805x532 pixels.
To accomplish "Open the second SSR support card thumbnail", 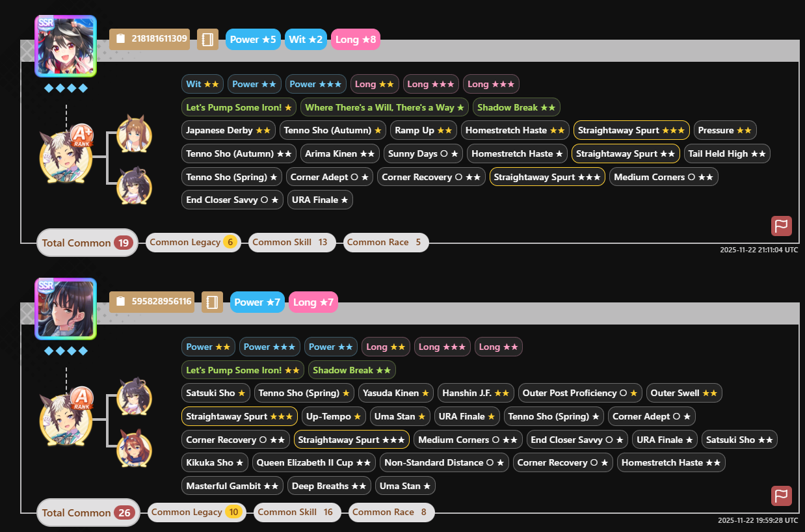I will click(66, 309).
